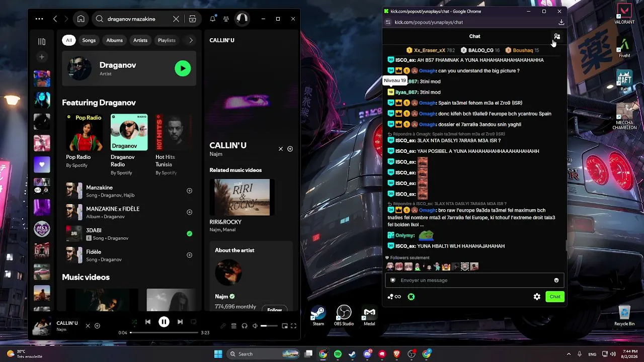Screen dimensions: 644x362
Task: Filter results by Albums
Action: click(x=114, y=40)
